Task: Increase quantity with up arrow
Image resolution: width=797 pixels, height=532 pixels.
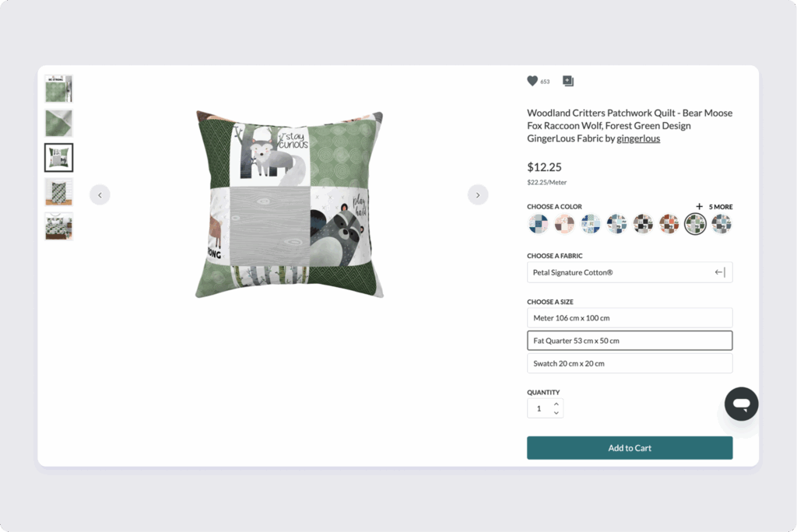Action: [x=556, y=404]
